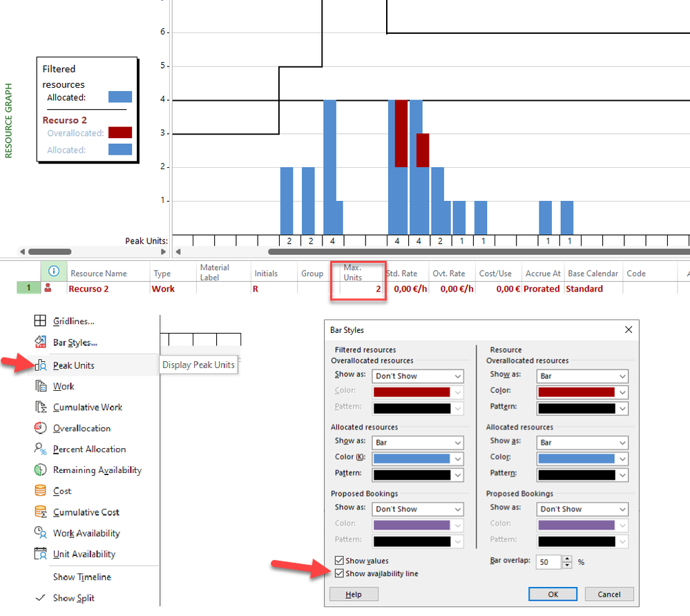Screen dimensions: 690x616
Task: Pick Resource Overallocated red color
Action: (582, 392)
